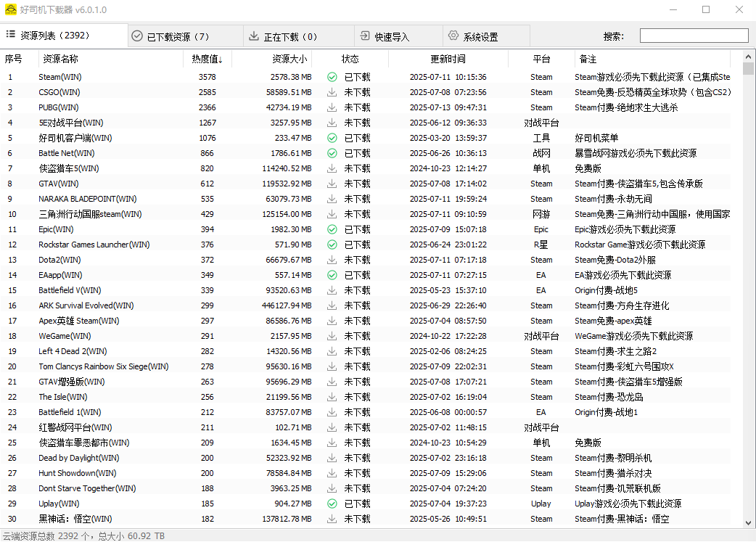756x542 pixels.
Task: Click the download icon for 黑神话：悟空(WIN)
Action: [x=332, y=519]
